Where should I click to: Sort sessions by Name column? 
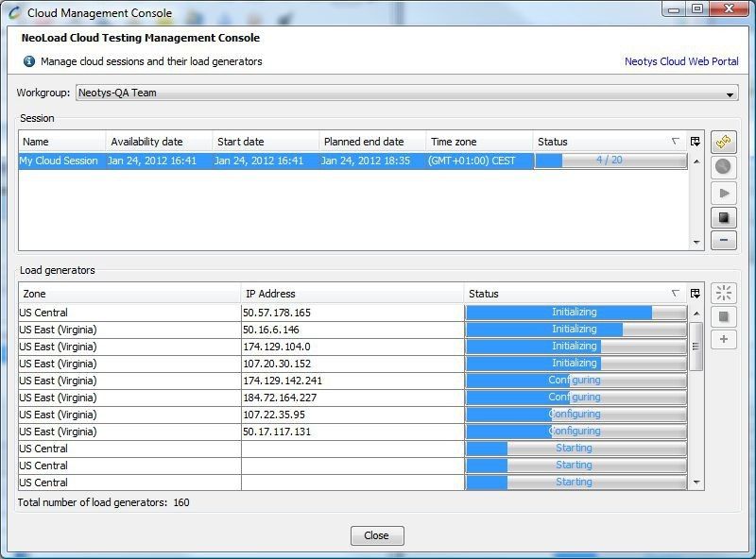pyautogui.click(x=62, y=142)
